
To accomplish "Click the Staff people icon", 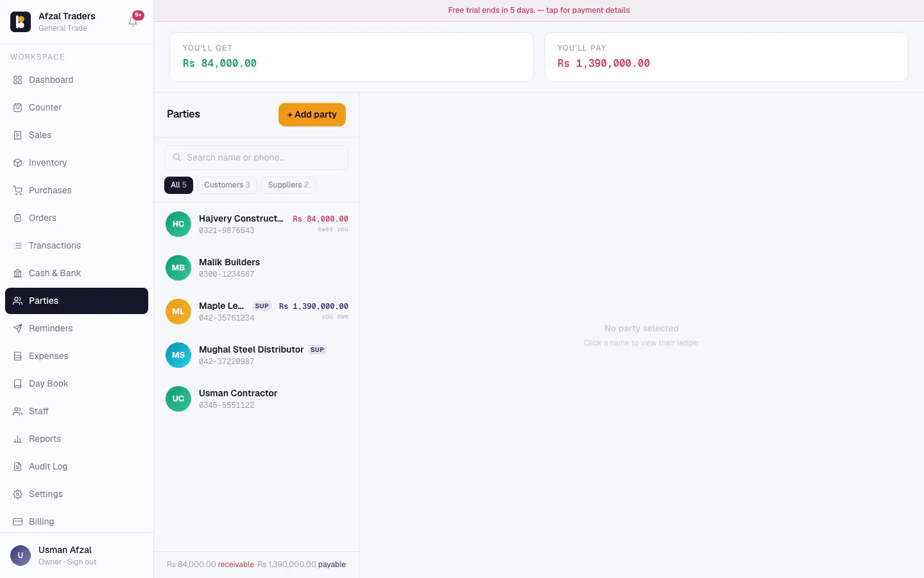I will (x=18, y=412).
